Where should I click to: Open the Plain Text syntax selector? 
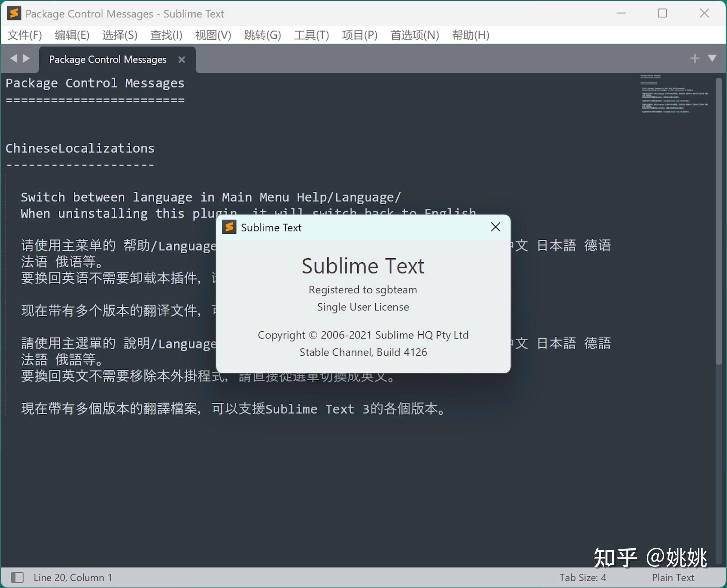pos(673,578)
